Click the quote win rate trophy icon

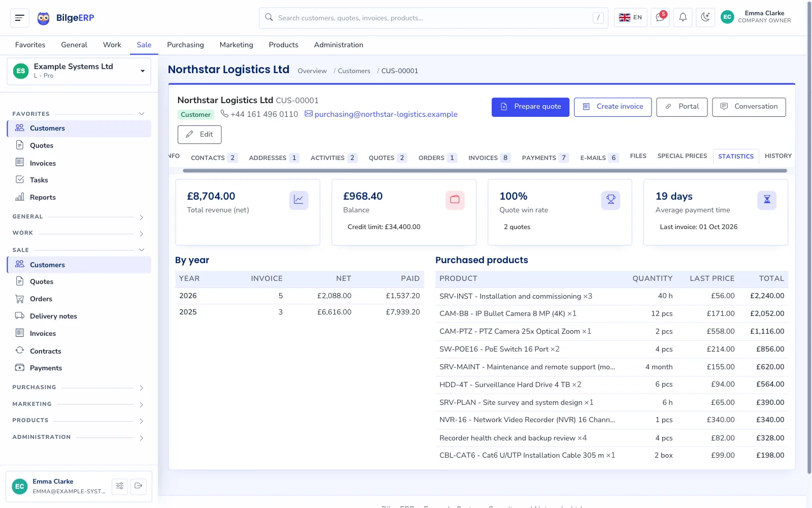[611, 200]
